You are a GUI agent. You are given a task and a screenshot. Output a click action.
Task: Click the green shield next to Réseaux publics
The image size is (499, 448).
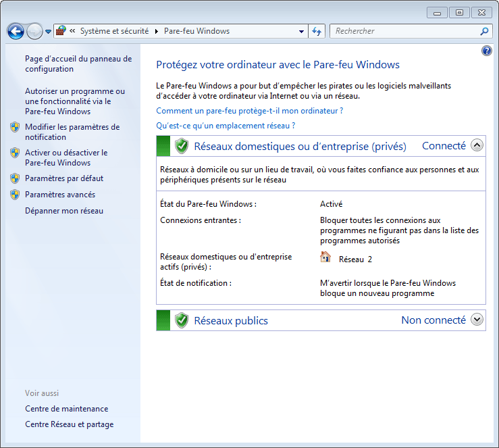pos(181,320)
